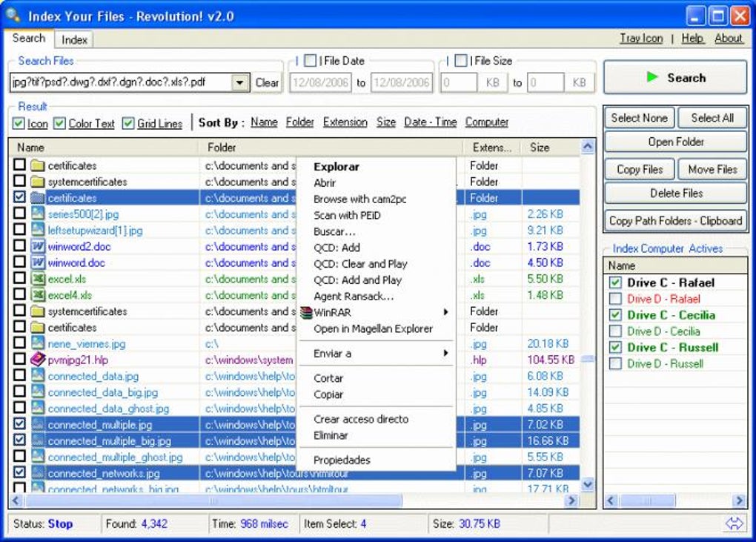The image size is (756, 542).
Task: Sort results by Date - Time
Action: point(430,122)
